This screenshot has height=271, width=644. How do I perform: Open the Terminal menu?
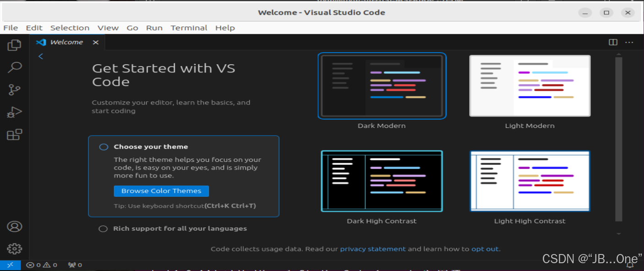pos(189,28)
